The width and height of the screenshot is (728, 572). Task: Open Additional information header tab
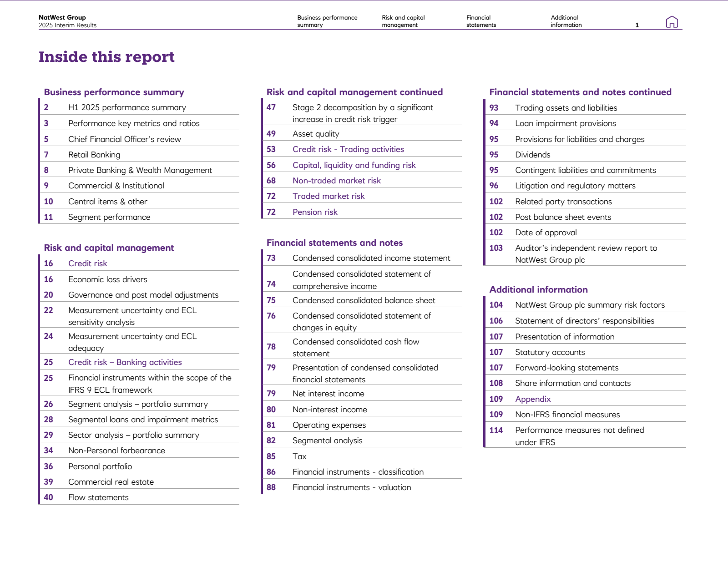tap(566, 21)
